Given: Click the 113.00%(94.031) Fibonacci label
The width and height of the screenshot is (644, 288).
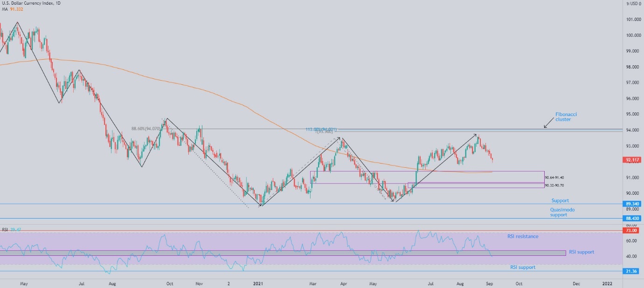Looking at the screenshot, I should pyautogui.click(x=321, y=129).
